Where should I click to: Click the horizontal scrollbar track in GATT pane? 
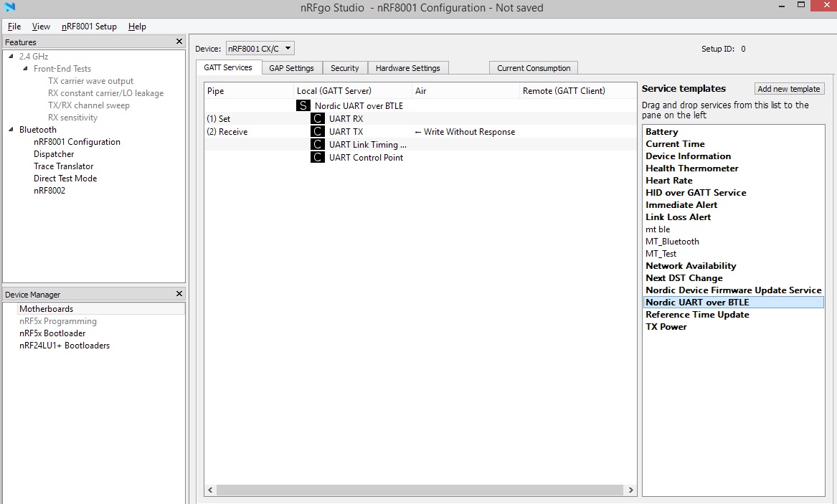pos(420,490)
